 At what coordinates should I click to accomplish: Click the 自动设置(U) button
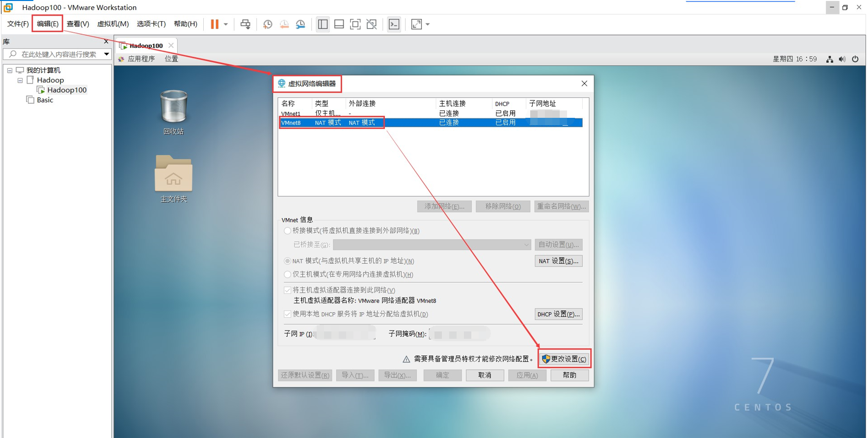(x=559, y=245)
